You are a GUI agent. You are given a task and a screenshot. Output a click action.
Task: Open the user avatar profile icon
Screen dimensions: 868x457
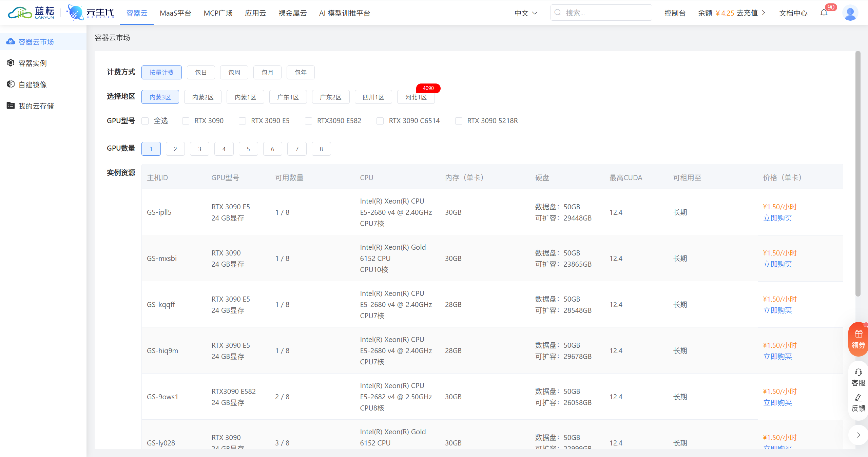click(850, 13)
